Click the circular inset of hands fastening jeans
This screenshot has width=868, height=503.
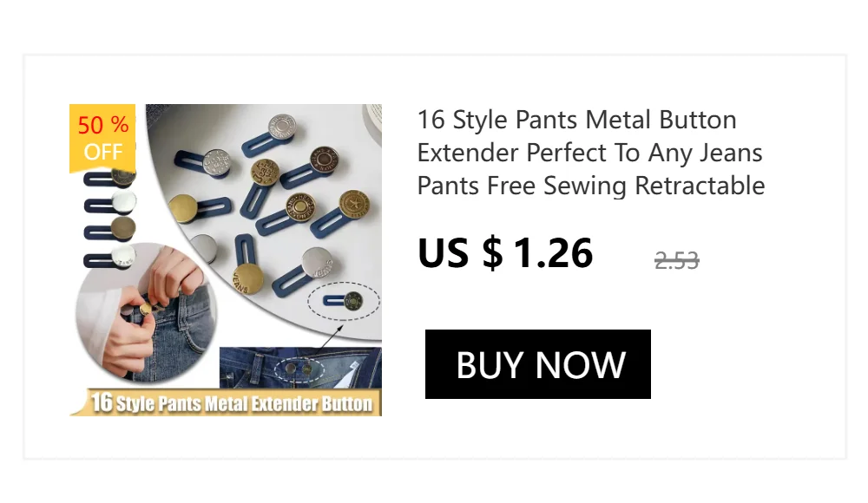pyautogui.click(x=146, y=311)
